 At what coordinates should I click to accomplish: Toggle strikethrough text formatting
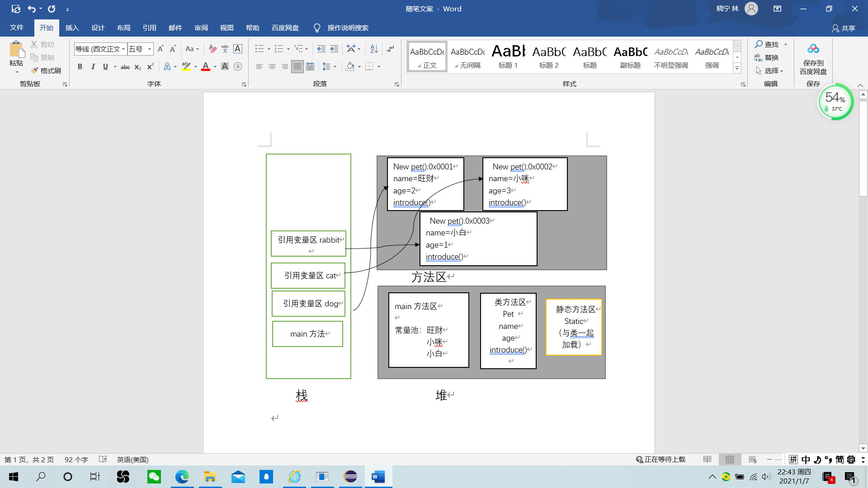pyautogui.click(x=125, y=67)
